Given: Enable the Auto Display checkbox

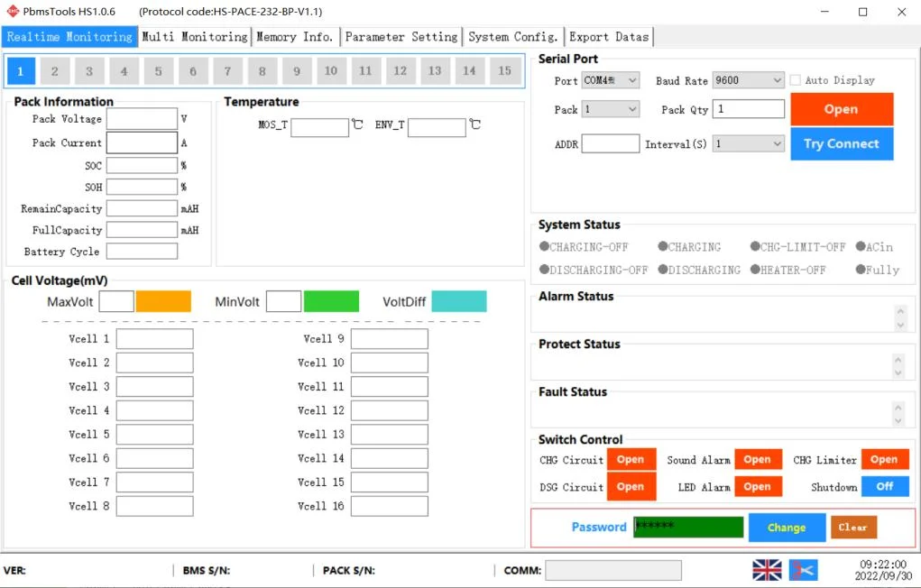Looking at the screenshot, I should pyautogui.click(x=796, y=80).
